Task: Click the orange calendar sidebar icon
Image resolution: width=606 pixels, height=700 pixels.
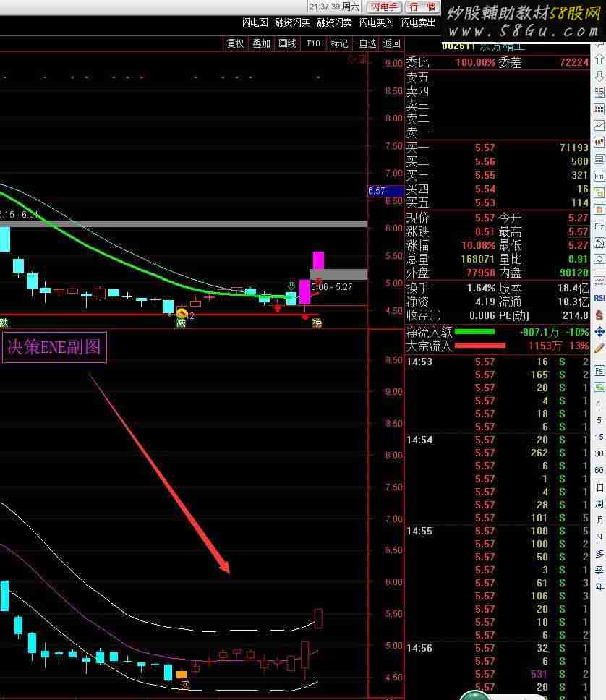Action: [599, 210]
